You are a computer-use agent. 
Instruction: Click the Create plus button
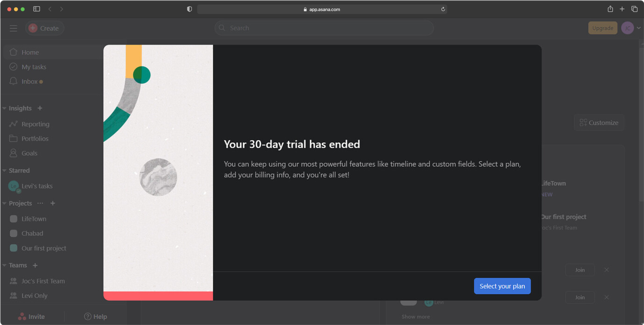[x=45, y=28]
